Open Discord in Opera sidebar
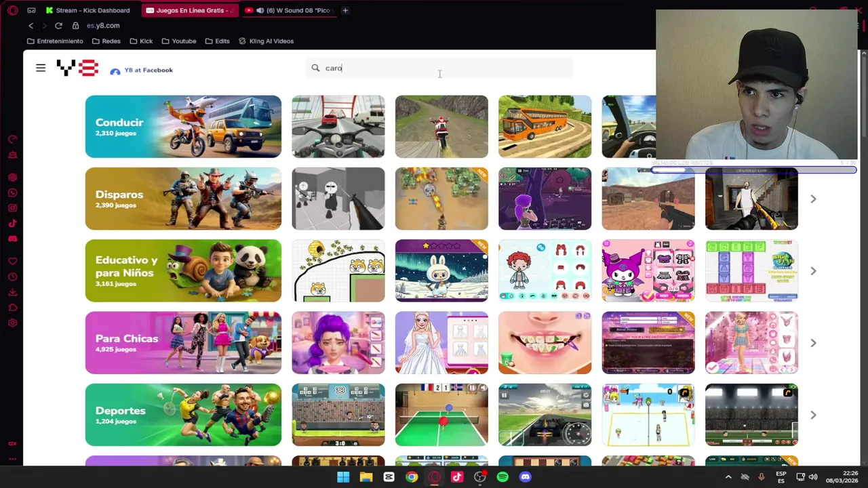The height and width of the screenshot is (488, 868). [x=12, y=239]
